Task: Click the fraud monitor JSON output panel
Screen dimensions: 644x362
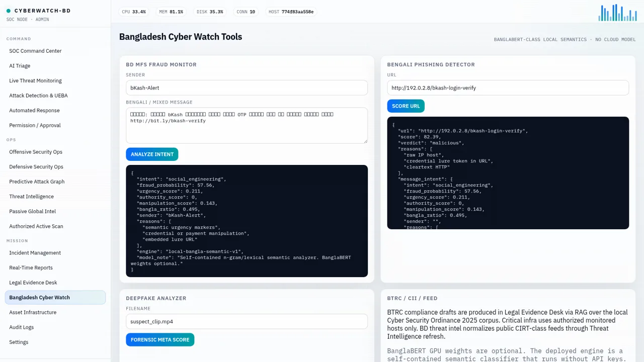Action: point(247,221)
